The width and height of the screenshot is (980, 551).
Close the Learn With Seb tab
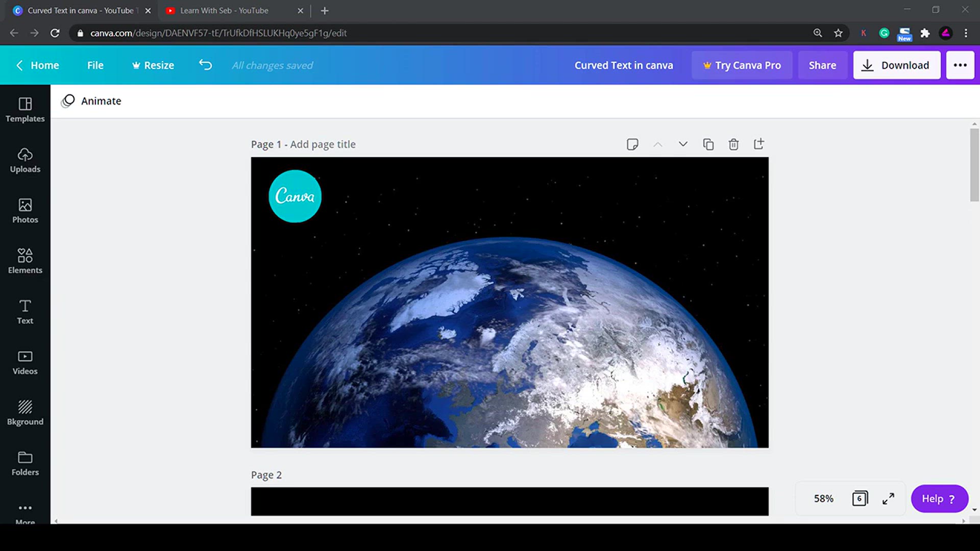(x=300, y=10)
